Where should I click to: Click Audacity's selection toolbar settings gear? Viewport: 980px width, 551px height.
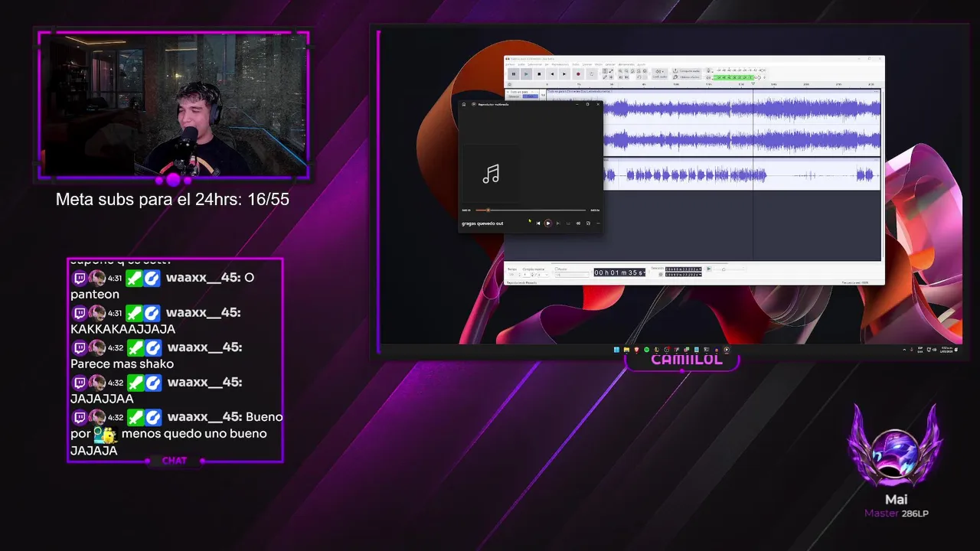point(661,275)
